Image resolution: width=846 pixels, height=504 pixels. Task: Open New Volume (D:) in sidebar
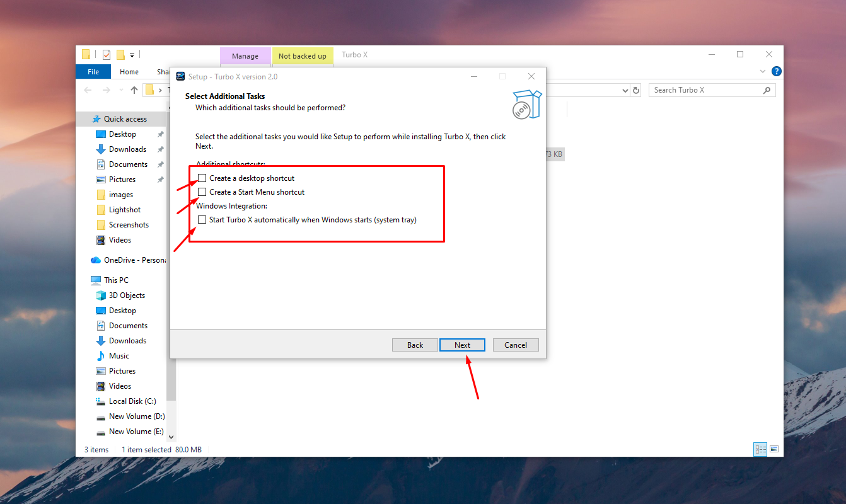tap(137, 416)
